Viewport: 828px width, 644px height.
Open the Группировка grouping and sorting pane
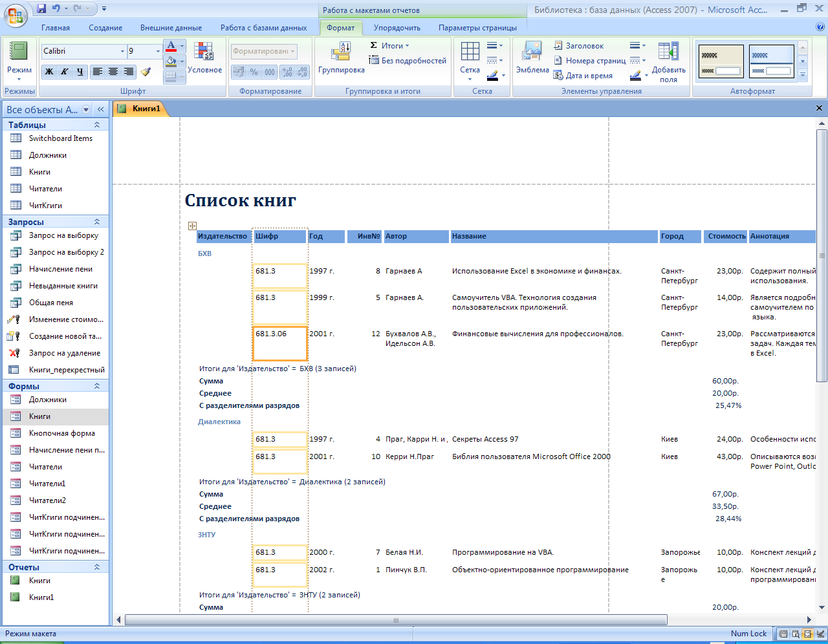point(341,59)
